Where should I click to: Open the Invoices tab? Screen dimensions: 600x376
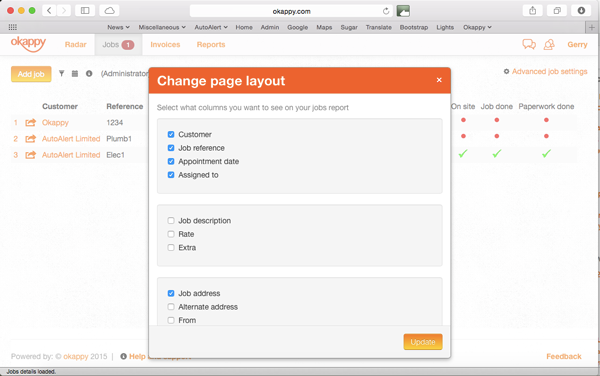(165, 44)
